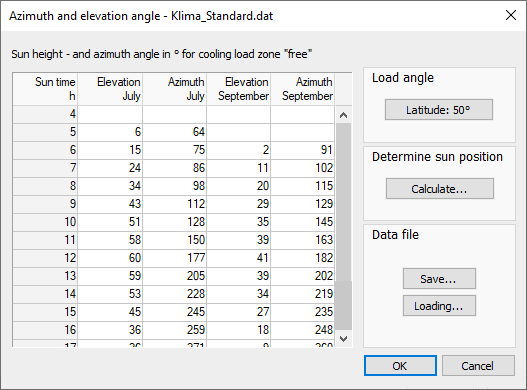
Task: Cancel the azimuth and elevation dialog
Action: click(478, 365)
